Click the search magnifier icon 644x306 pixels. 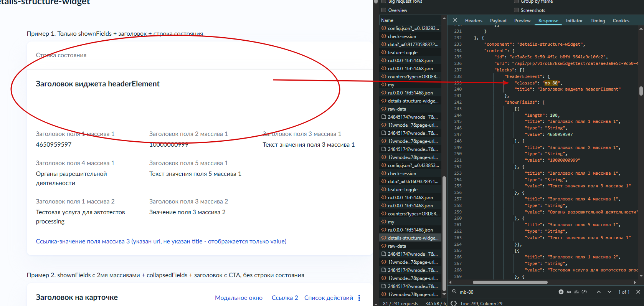(x=454, y=292)
